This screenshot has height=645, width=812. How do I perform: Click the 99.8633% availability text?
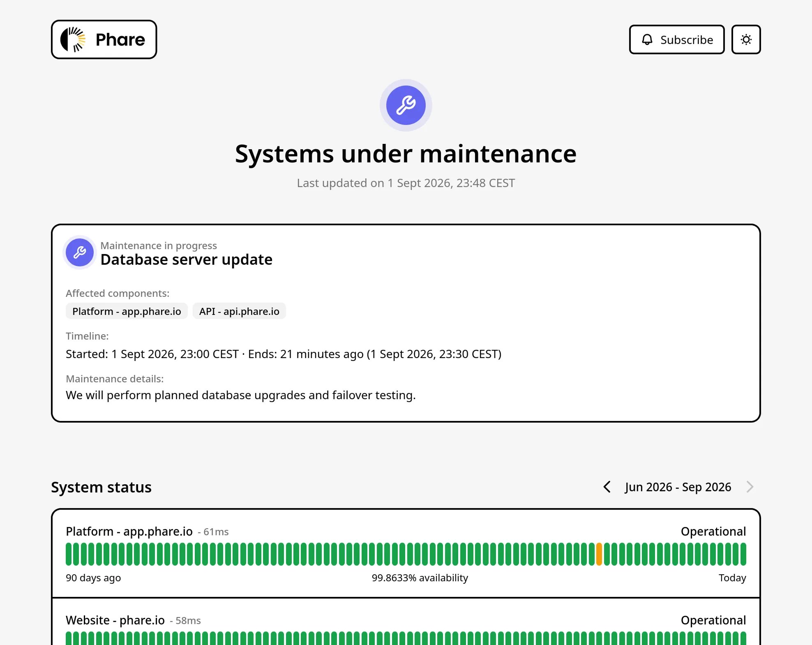420,578
